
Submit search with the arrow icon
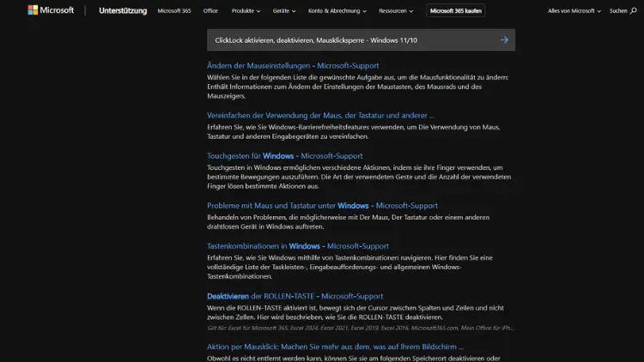click(504, 39)
